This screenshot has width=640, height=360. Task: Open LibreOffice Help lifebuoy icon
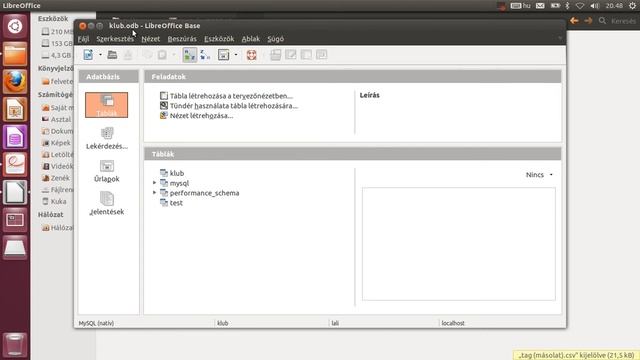(x=251, y=55)
